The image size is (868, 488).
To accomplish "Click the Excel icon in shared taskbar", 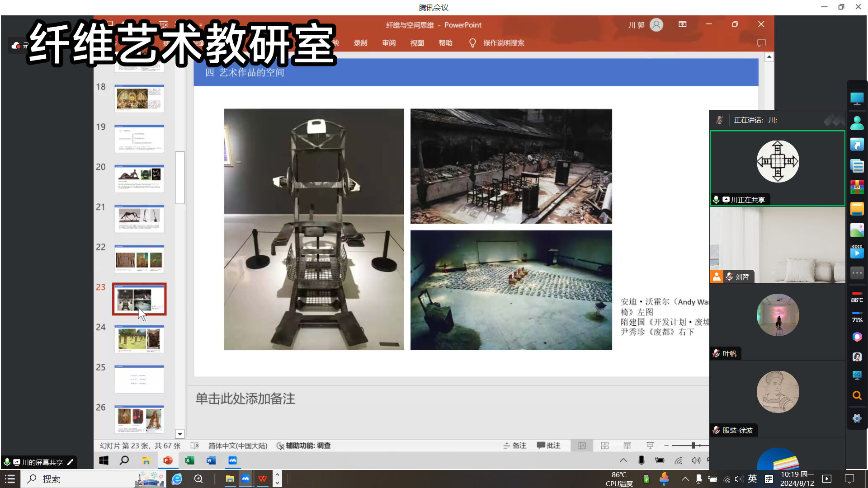I will [189, 460].
